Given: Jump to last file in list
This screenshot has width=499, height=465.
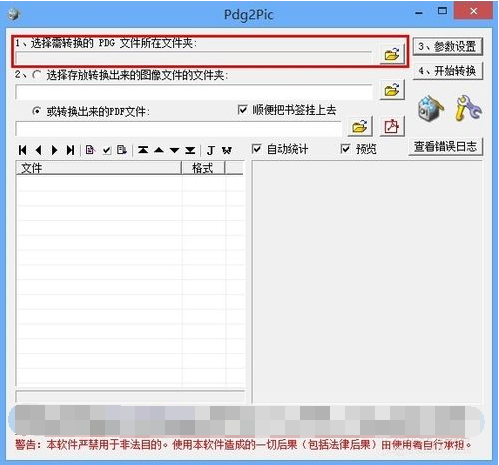Looking at the screenshot, I should tap(70, 150).
